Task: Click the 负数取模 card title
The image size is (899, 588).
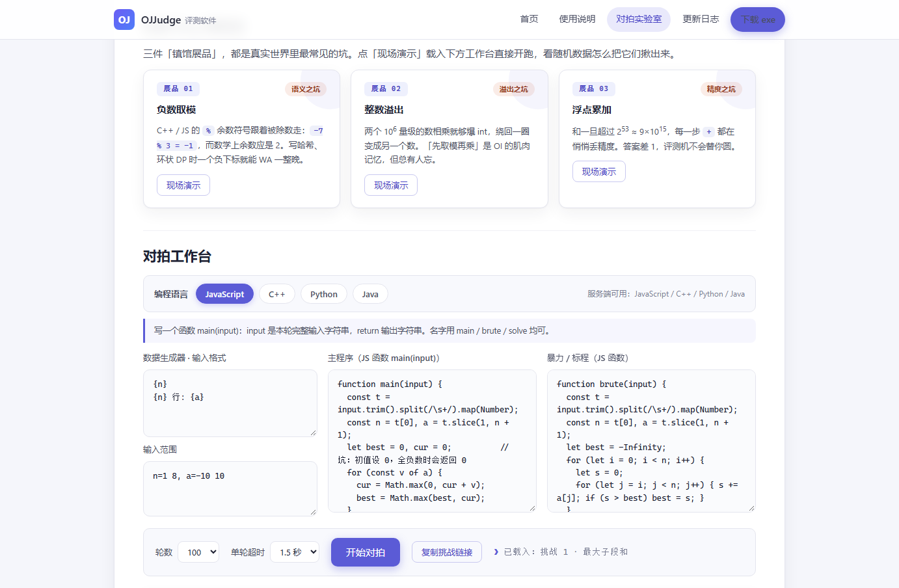Action: 176,110
